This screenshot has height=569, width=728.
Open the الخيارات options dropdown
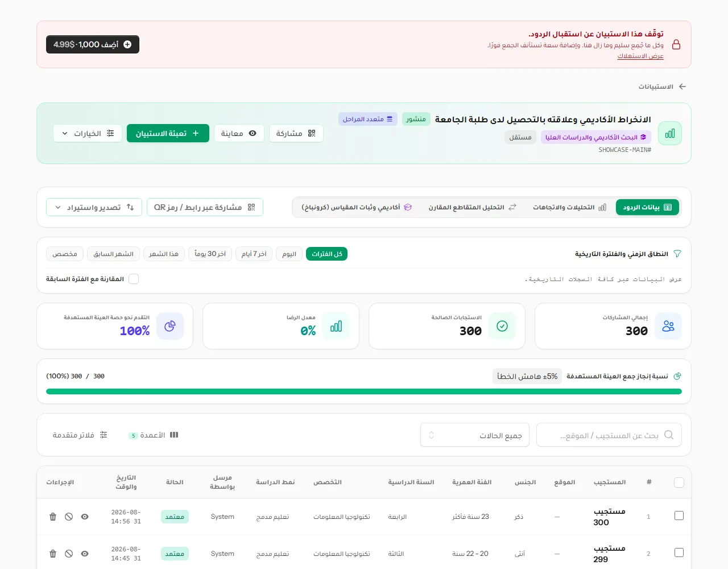tap(88, 133)
